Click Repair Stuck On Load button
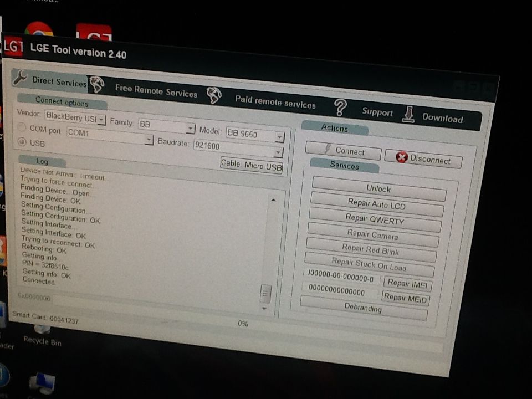This screenshot has height=399, width=532. pos(369,264)
